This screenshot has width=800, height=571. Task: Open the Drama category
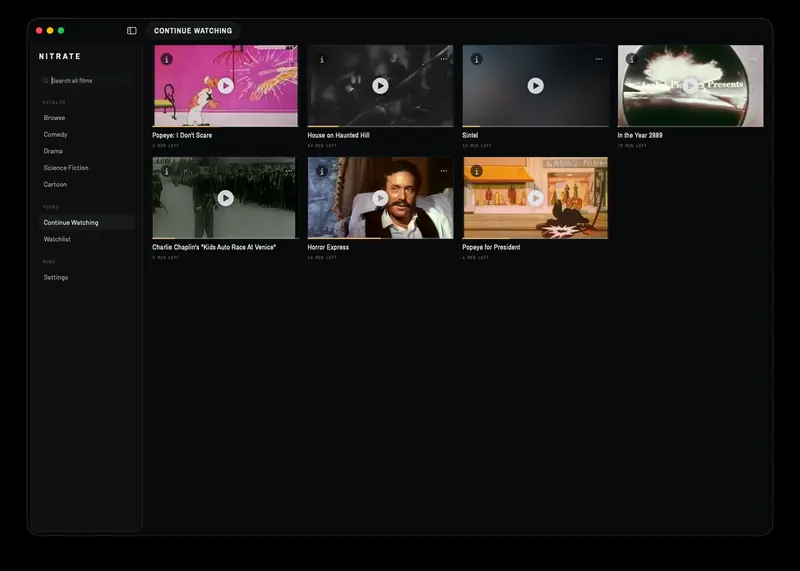tap(86, 151)
